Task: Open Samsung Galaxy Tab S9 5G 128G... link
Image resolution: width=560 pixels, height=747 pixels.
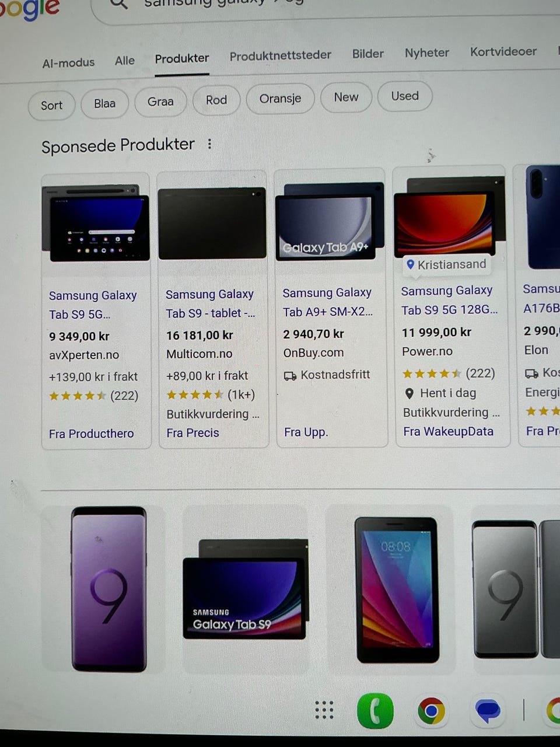Action: (449, 299)
